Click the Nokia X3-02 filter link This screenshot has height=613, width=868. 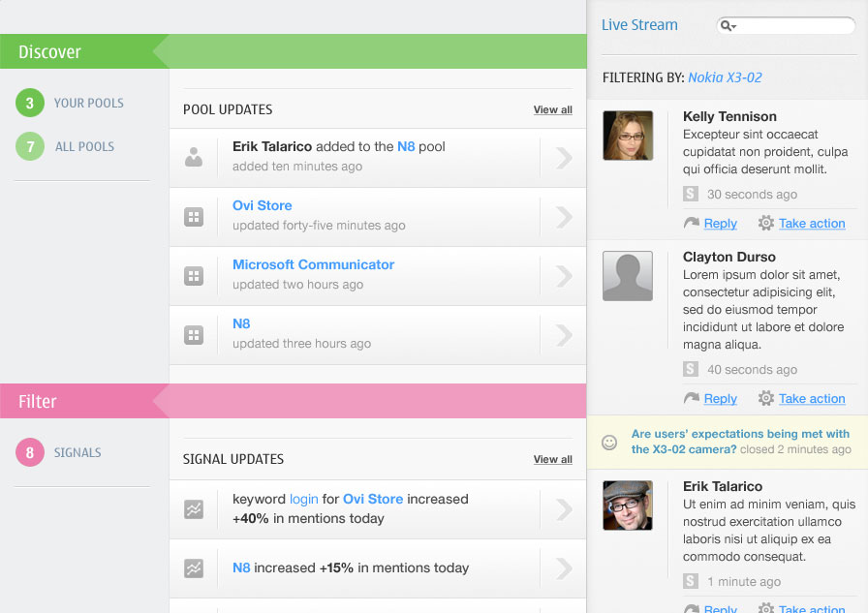click(725, 77)
